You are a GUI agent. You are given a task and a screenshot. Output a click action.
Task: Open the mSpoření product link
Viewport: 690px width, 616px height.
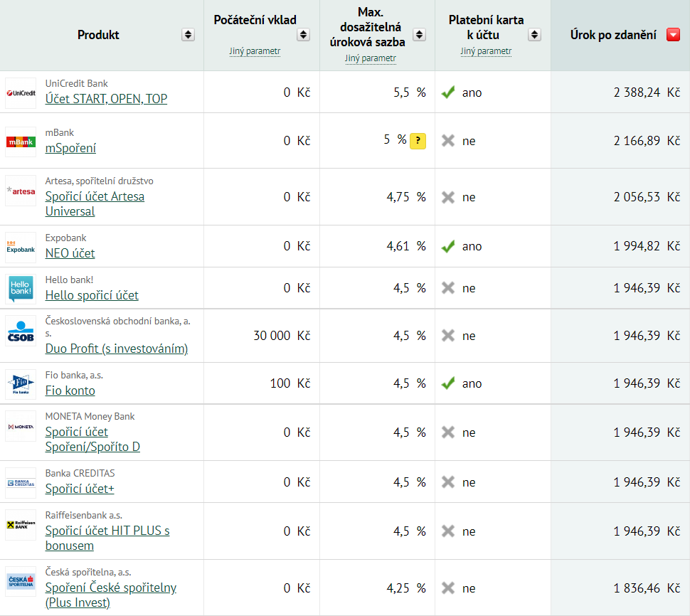click(x=70, y=148)
